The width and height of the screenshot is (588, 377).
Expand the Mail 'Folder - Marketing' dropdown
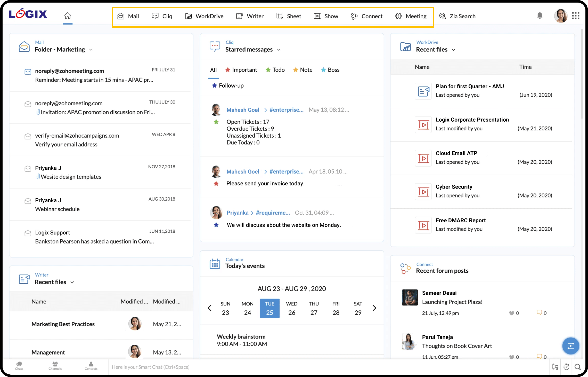point(92,50)
